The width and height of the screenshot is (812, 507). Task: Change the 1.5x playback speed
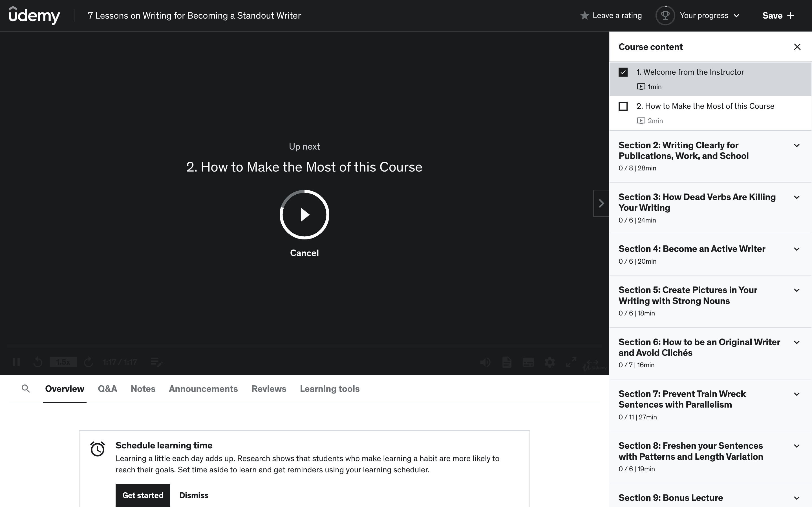[x=63, y=362]
